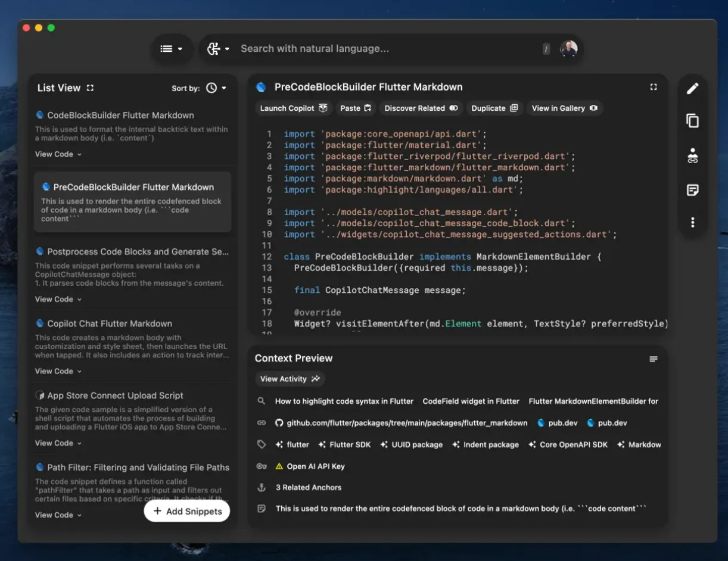The height and width of the screenshot is (561, 728).
Task: Select the Core OpenAPI SDK tag
Action: pyautogui.click(x=568, y=445)
